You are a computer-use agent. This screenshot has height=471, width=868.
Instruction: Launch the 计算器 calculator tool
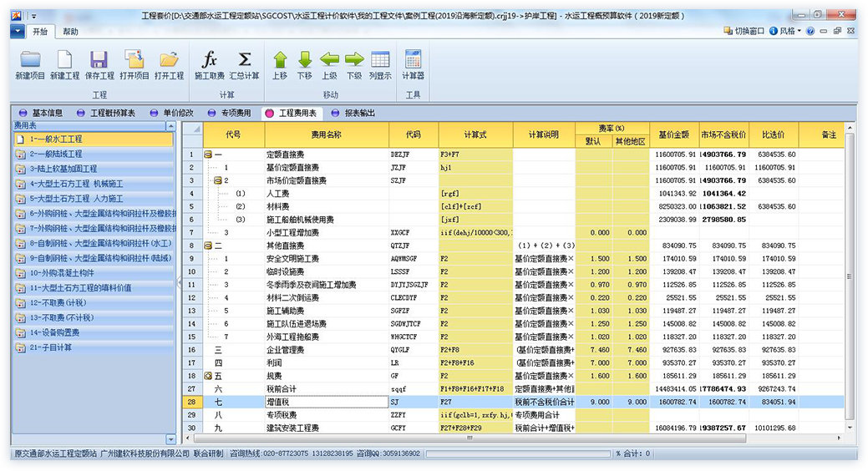[x=413, y=59]
